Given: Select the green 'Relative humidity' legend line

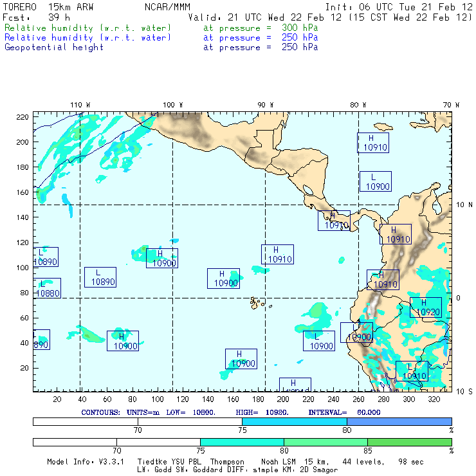Looking at the screenshot, I should point(161,28).
